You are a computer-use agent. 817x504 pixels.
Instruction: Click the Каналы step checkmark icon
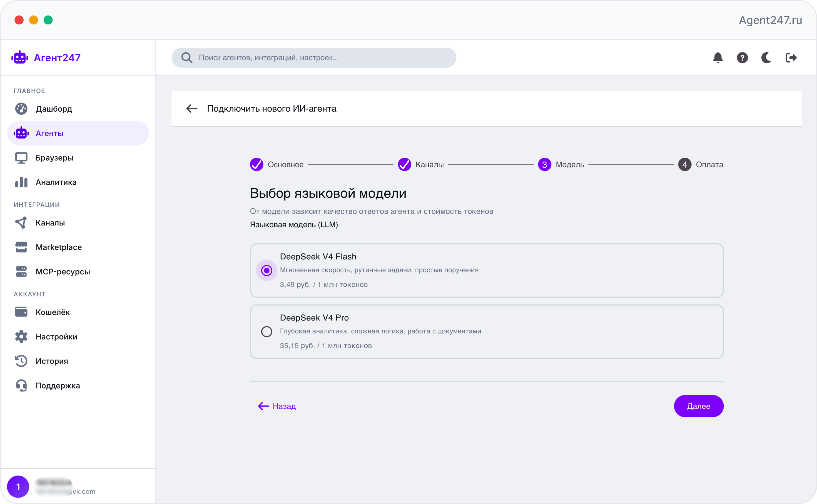(404, 164)
